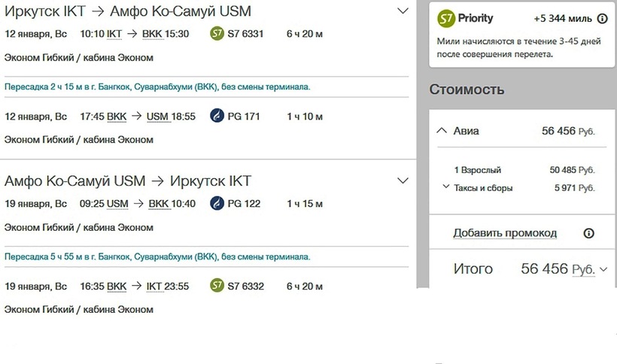Click the Амфо Ко-Самуй USM → Иркутск IKT heading
Image resolution: width=617 pixels, height=364 pixels.
point(128,180)
